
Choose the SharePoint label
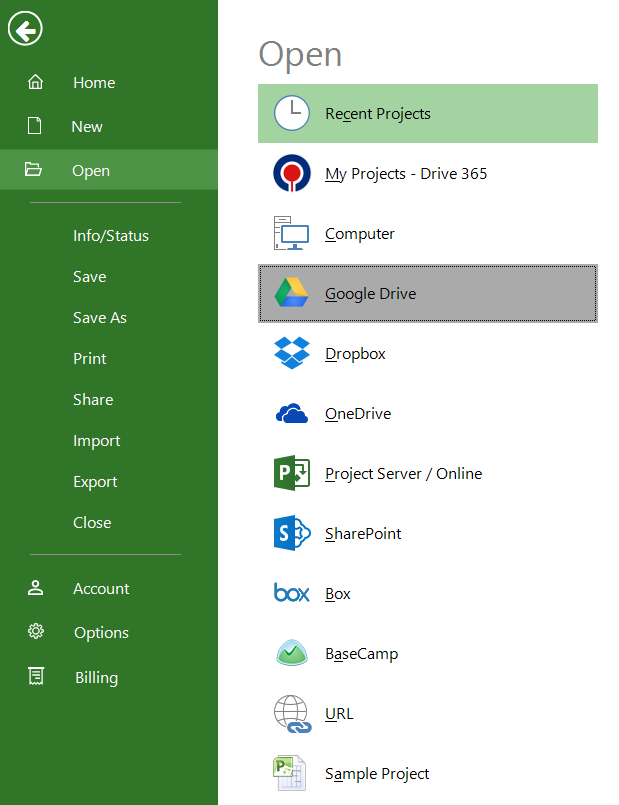click(363, 534)
